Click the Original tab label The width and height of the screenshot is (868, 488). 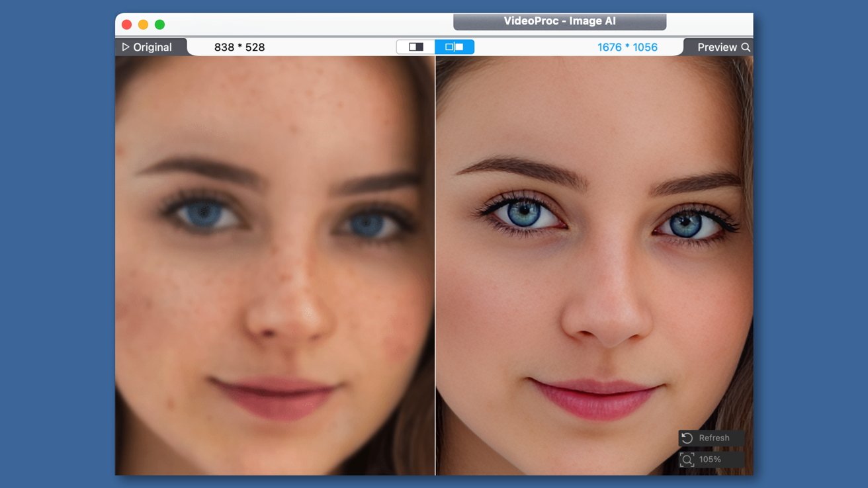pyautogui.click(x=152, y=47)
